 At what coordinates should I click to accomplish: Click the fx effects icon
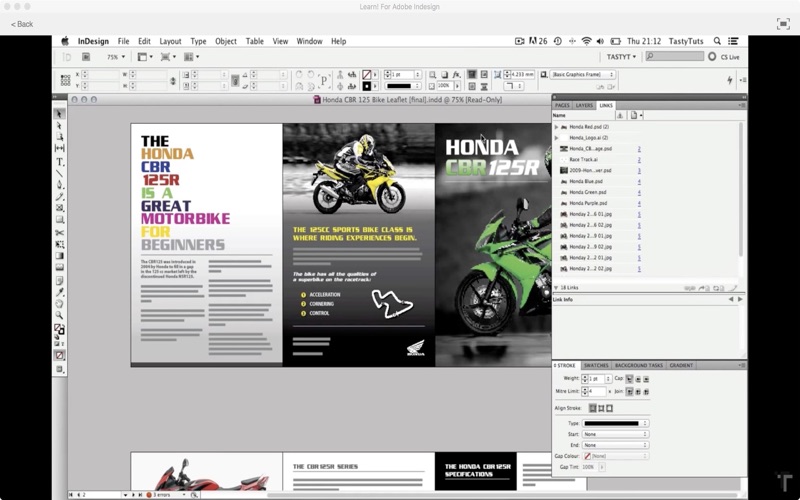[456, 74]
